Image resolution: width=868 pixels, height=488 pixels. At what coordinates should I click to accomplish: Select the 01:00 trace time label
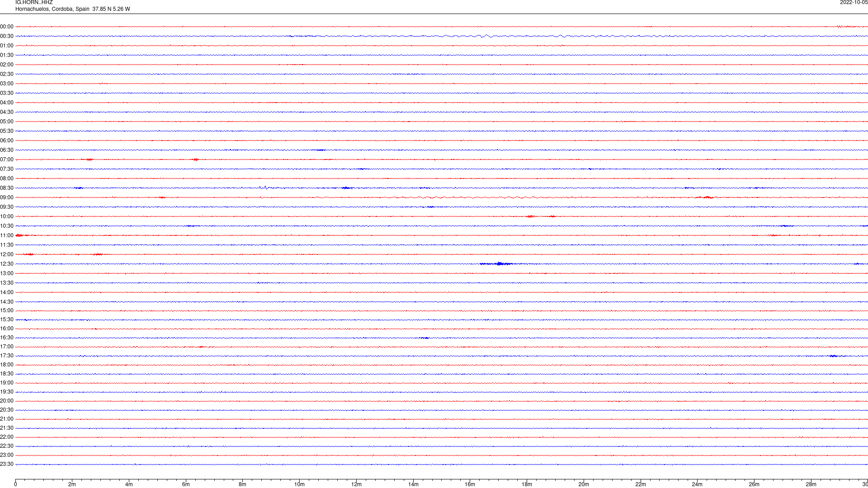pyautogui.click(x=7, y=46)
